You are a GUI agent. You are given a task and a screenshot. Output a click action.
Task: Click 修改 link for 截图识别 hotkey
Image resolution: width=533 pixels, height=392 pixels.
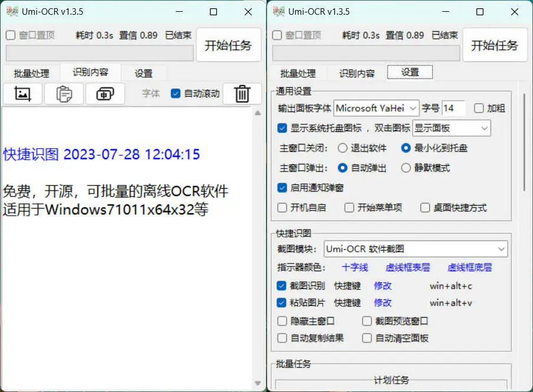(x=383, y=285)
